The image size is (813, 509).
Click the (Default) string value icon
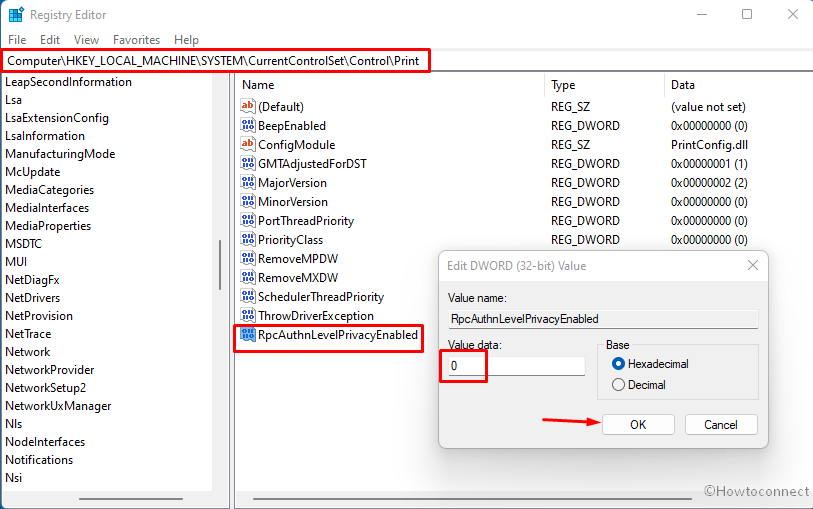pos(248,106)
